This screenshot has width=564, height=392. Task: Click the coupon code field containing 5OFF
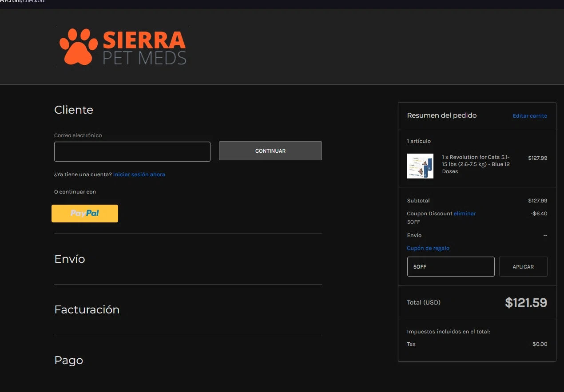click(451, 267)
